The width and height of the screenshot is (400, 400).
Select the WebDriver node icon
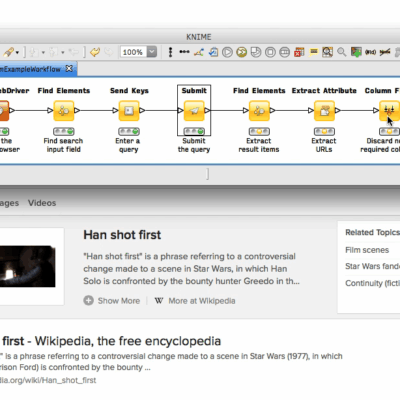click(x=4, y=111)
